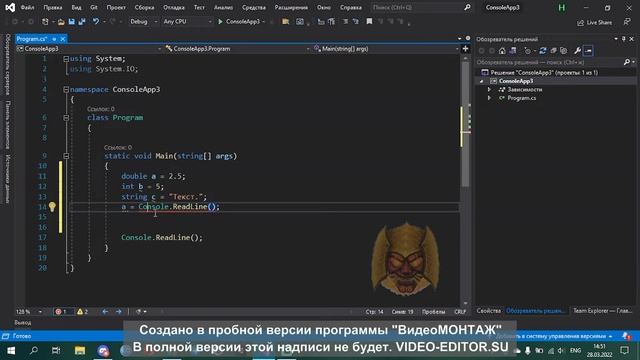Click the Save file toolbar icon
The height and width of the screenshot is (360, 640).
pyautogui.click(x=71, y=22)
